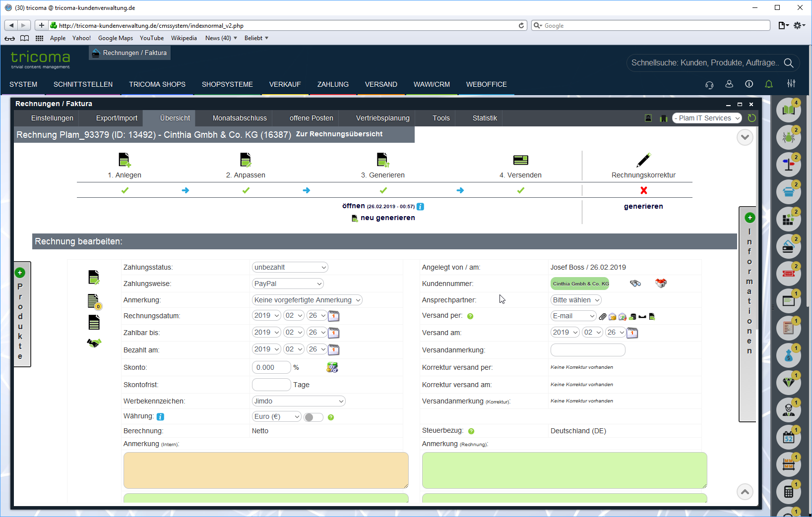Click the notification bell icon in header
The height and width of the screenshot is (517, 812).
point(769,84)
